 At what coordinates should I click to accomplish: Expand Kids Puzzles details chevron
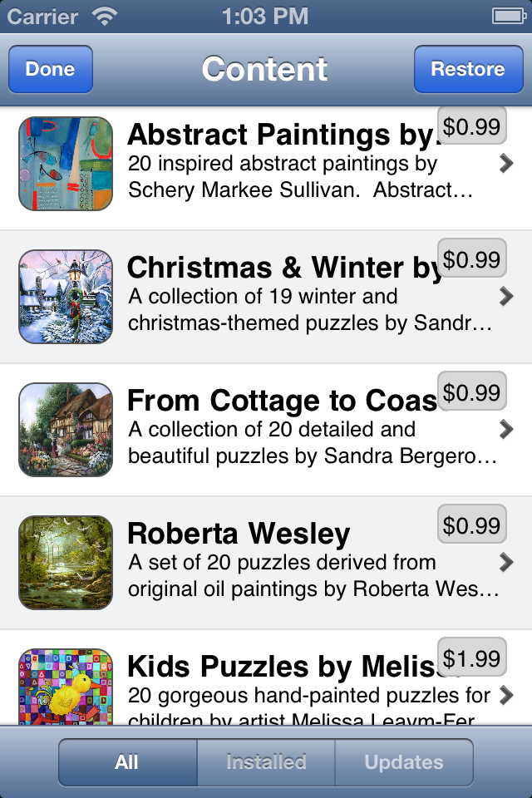pyautogui.click(x=506, y=695)
